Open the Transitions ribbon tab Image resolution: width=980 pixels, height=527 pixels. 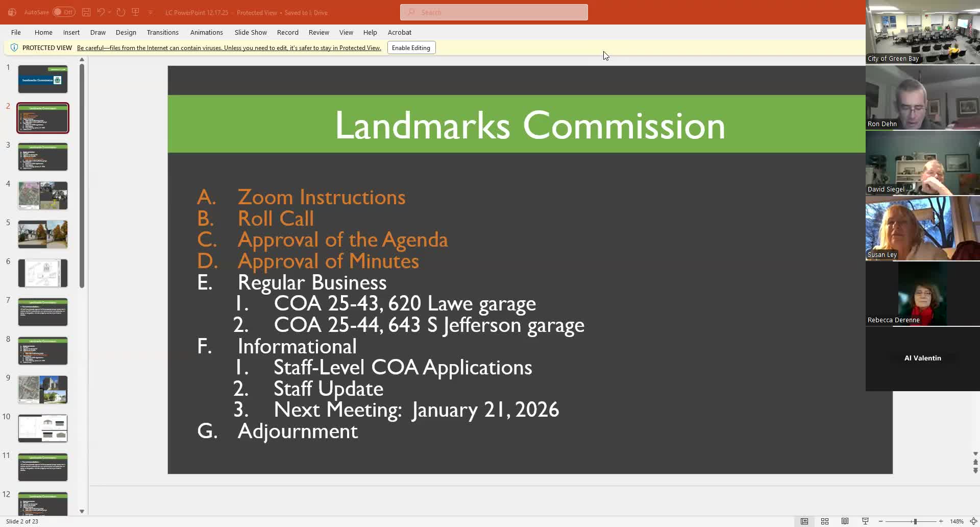pyautogui.click(x=162, y=32)
